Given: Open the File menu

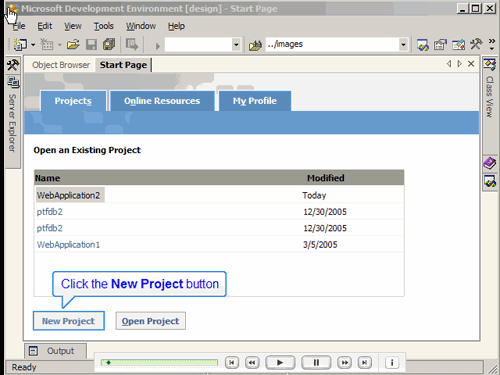Looking at the screenshot, I should coord(18,26).
